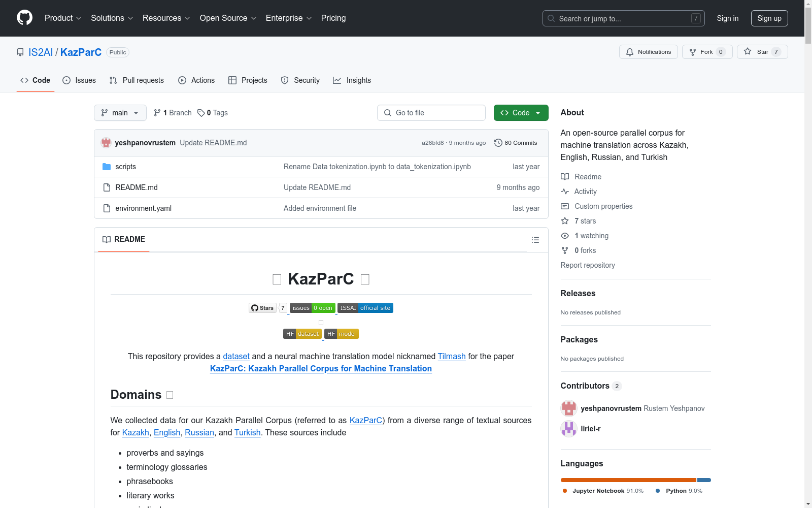Expand the Open Source menu
Image resolution: width=812 pixels, height=508 pixels.
coord(228,18)
